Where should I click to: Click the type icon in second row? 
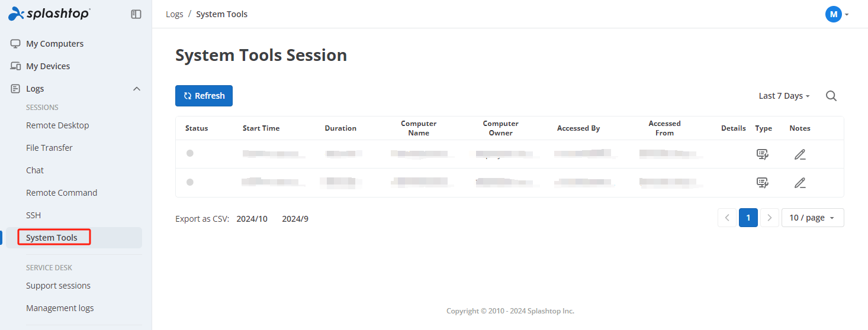coord(763,183)
